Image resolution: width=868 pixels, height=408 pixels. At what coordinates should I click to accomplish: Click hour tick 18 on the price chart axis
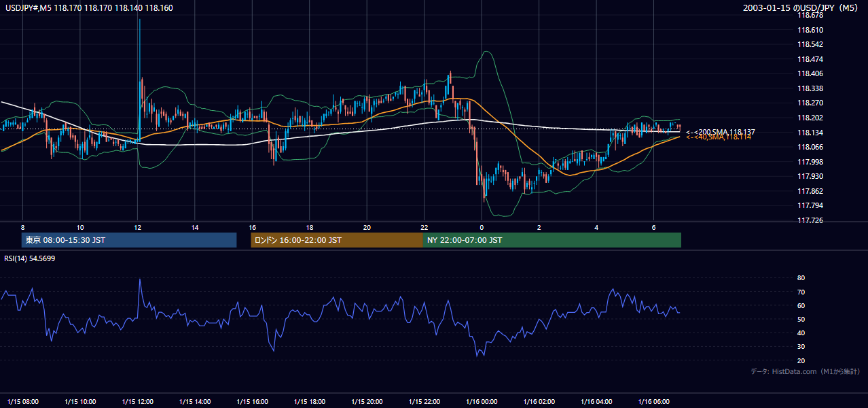(x=310, y=227)
